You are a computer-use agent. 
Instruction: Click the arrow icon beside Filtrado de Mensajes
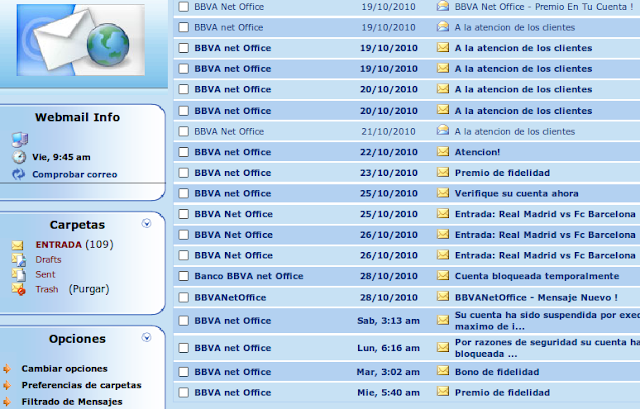pos(7,402)
